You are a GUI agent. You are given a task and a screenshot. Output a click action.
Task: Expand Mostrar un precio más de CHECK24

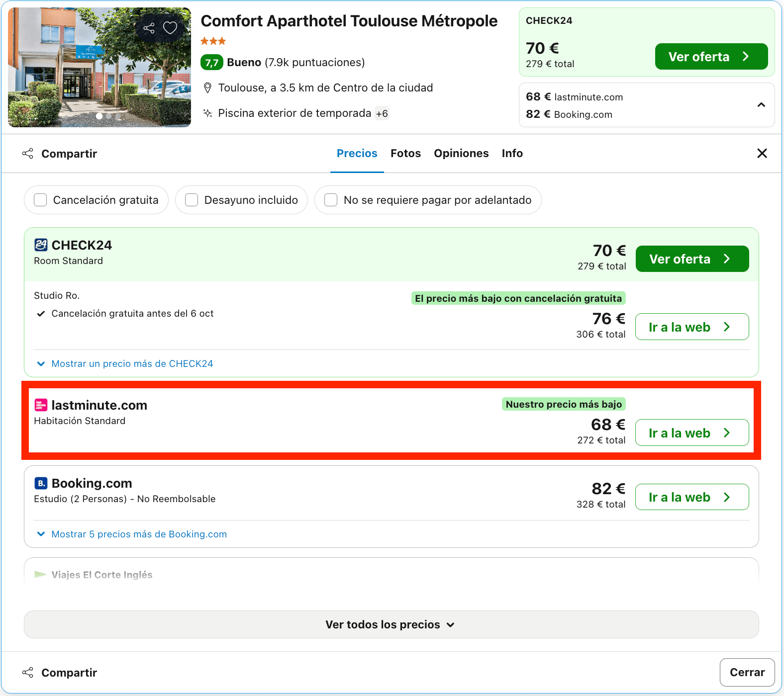pos(125,364)
